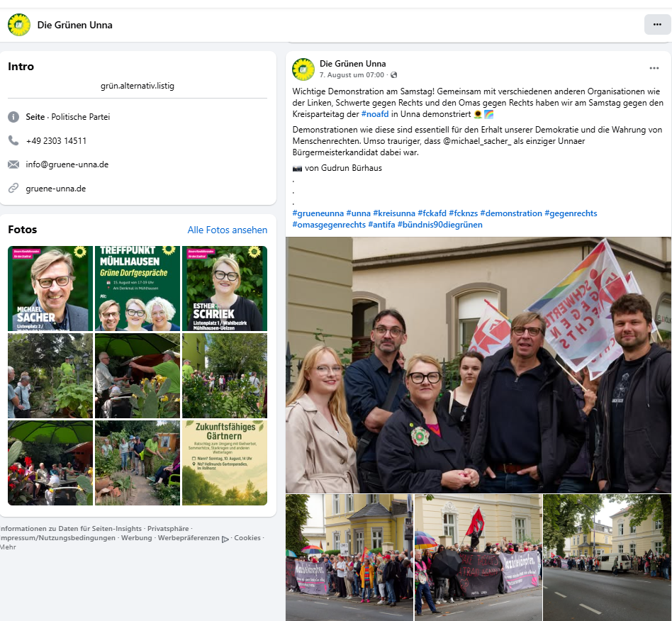Click the info circle icon beside Seite
The image size is (672, 621).
13,116
